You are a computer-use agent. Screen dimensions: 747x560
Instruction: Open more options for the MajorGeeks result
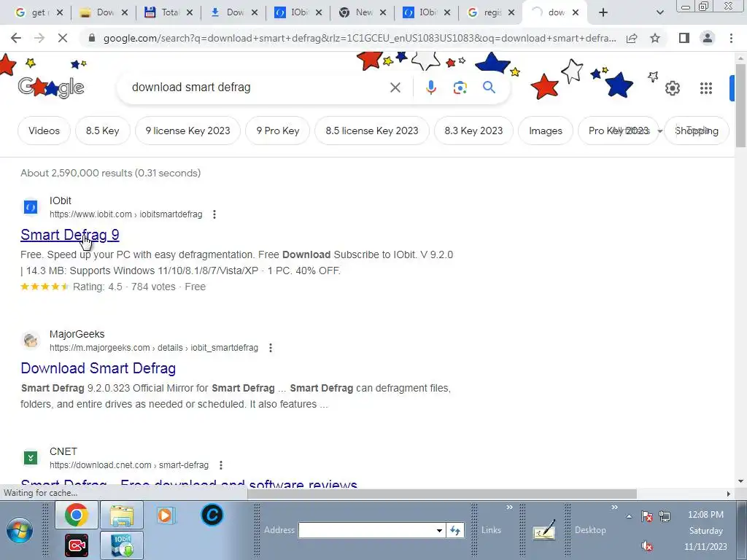click(271, 348)
